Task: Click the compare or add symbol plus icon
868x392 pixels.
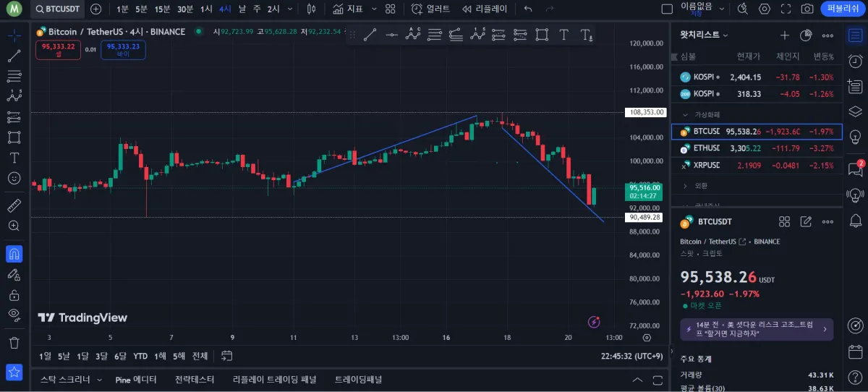Action: click(95, 9)
